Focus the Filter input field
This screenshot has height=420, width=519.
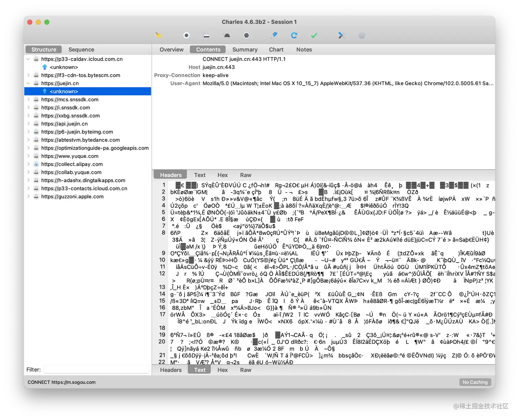click(x=96, y=370)
